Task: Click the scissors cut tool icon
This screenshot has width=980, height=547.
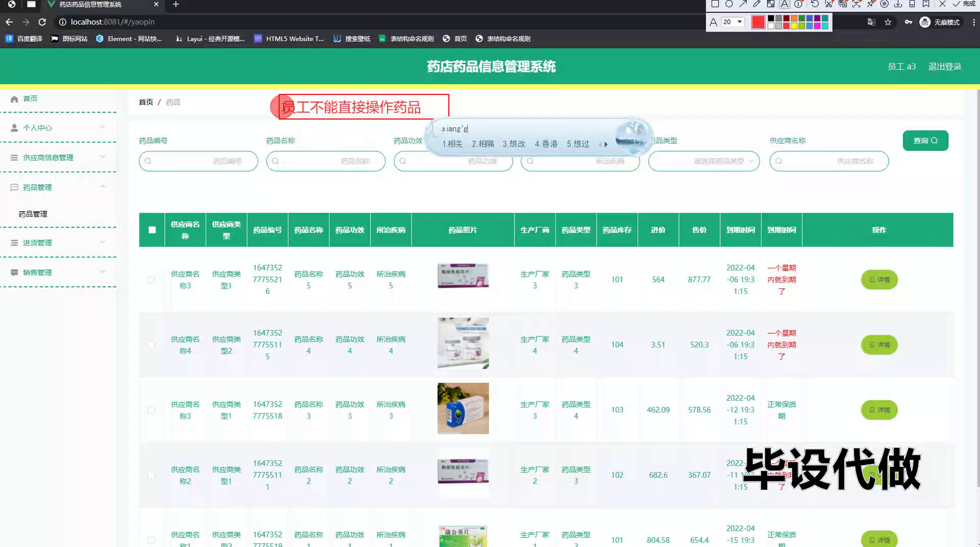Action: click(x=829, y=4)
